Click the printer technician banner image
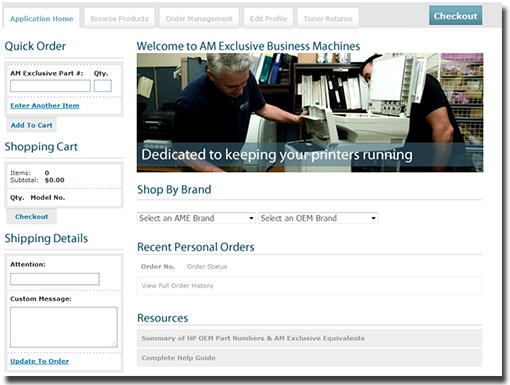The height and width of the screenshot is (385, 510). (310, 113)
